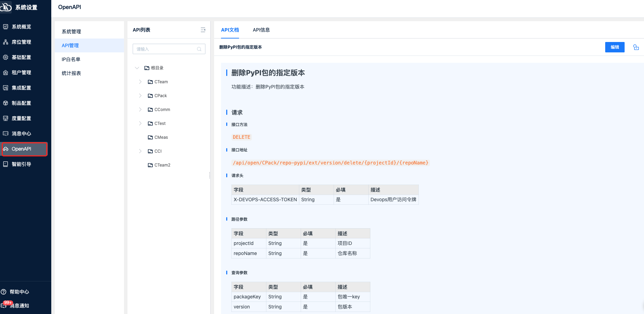Expand the CTest tree node

(x=140, y=124)
